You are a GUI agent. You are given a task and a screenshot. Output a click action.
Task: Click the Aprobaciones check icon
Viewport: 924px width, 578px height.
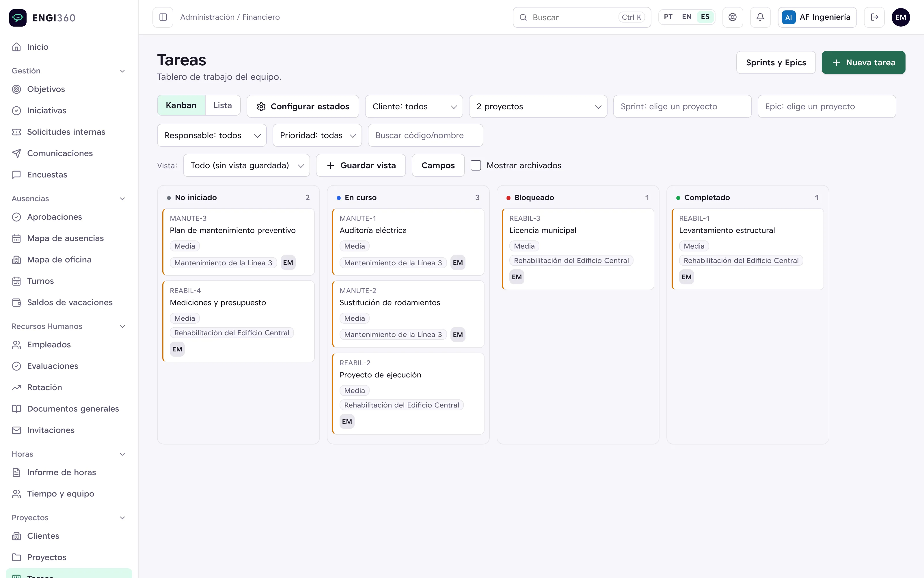coord(16,217)
